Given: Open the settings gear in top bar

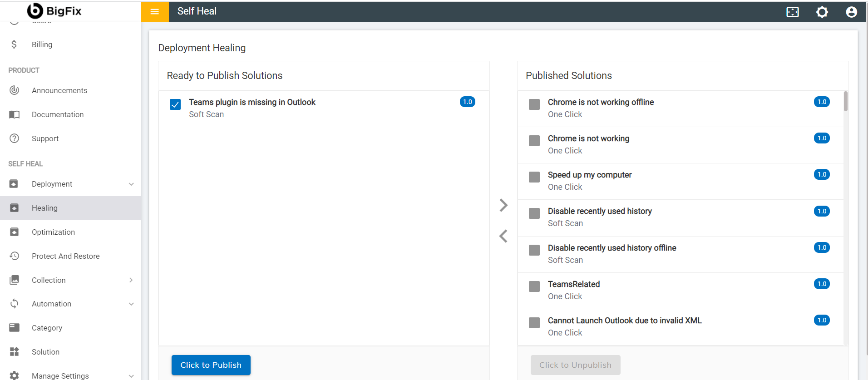Looking at the screenshot, I should (x=822, y=12).
